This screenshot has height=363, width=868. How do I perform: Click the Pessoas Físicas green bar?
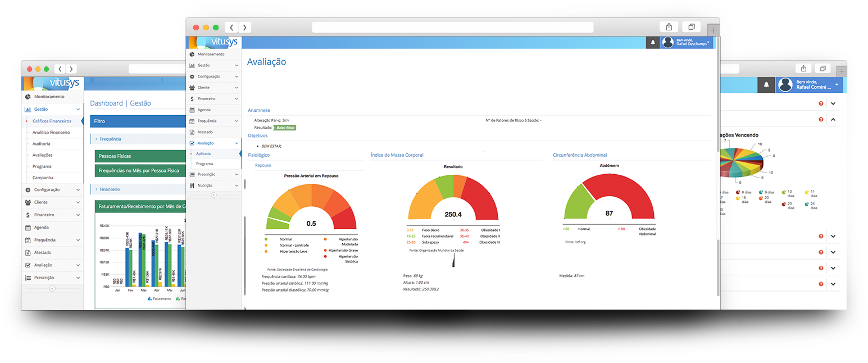click(139, 156)
